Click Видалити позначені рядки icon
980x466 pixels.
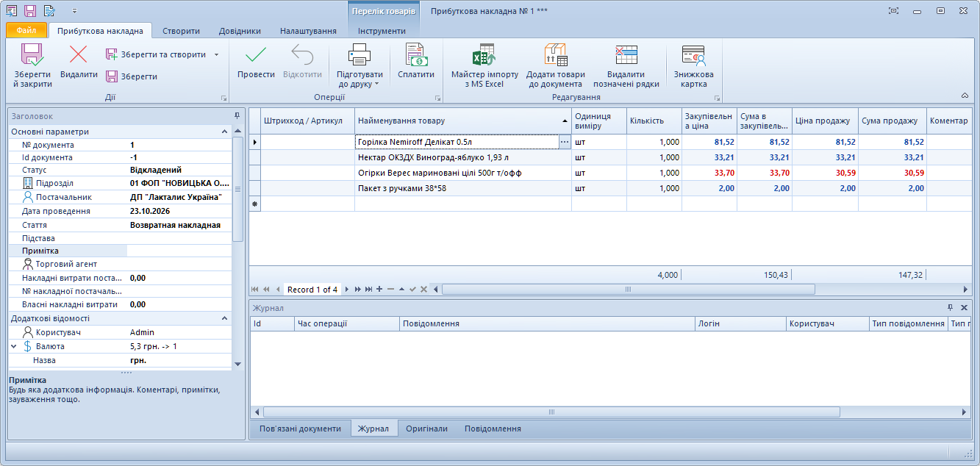[x=626, y=54]
